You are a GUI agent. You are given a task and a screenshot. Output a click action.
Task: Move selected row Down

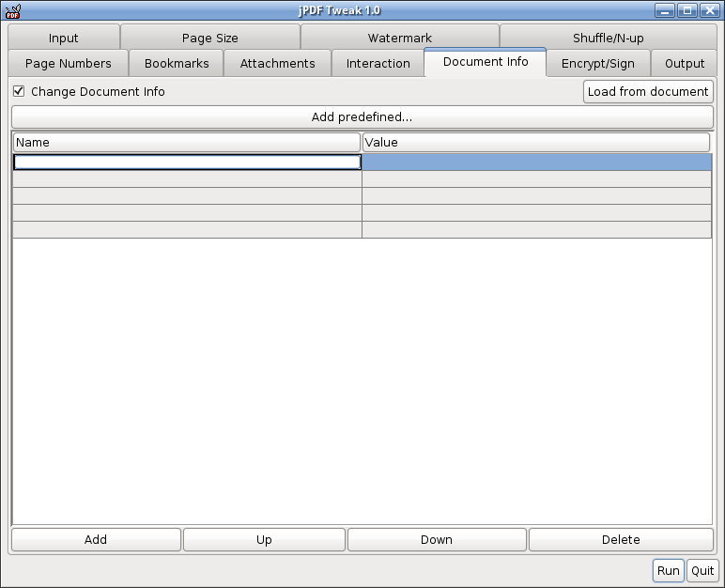[437, 540]
